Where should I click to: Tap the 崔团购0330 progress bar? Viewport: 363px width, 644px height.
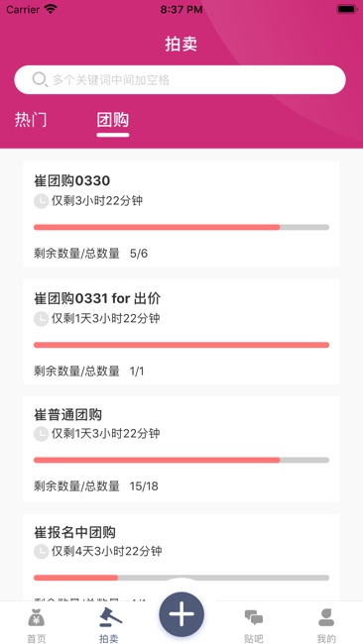181,227
